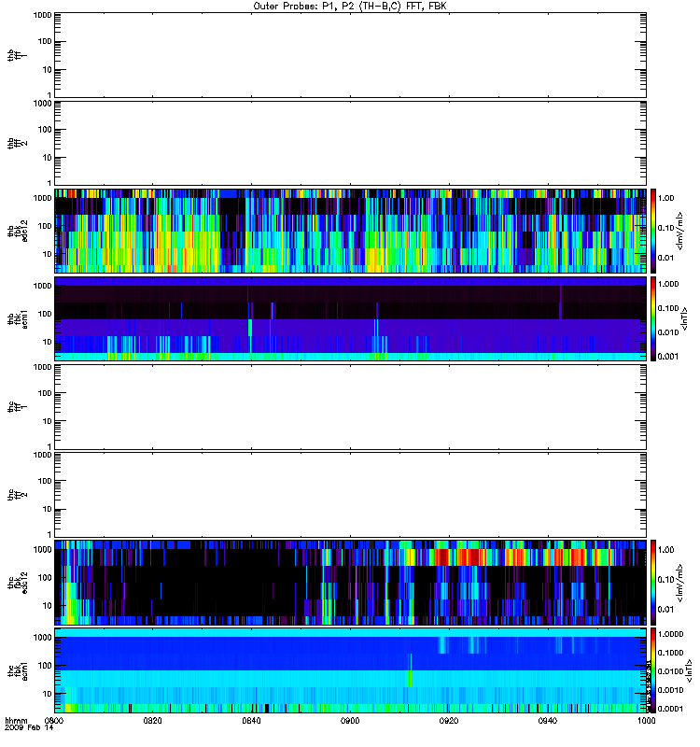Click the '100' y-axis tick of thb fbk edc12
The image size is (700, 747).
45,226
